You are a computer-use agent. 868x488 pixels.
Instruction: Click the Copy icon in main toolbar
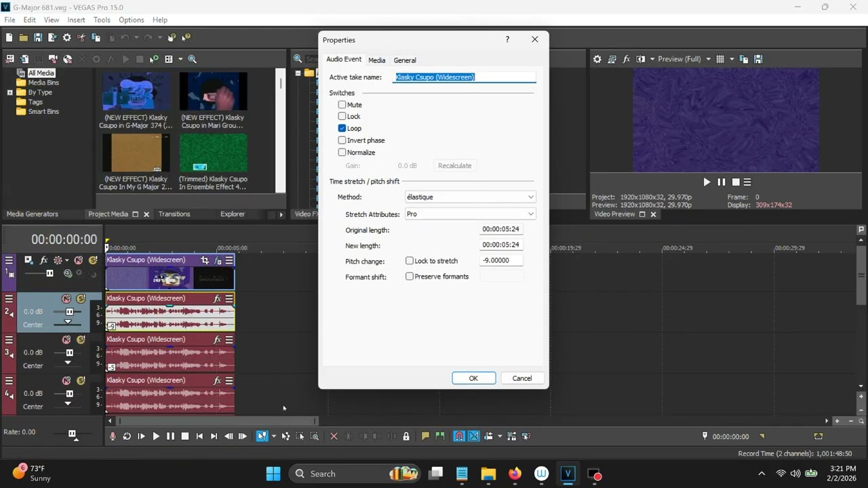click(96, 38)
